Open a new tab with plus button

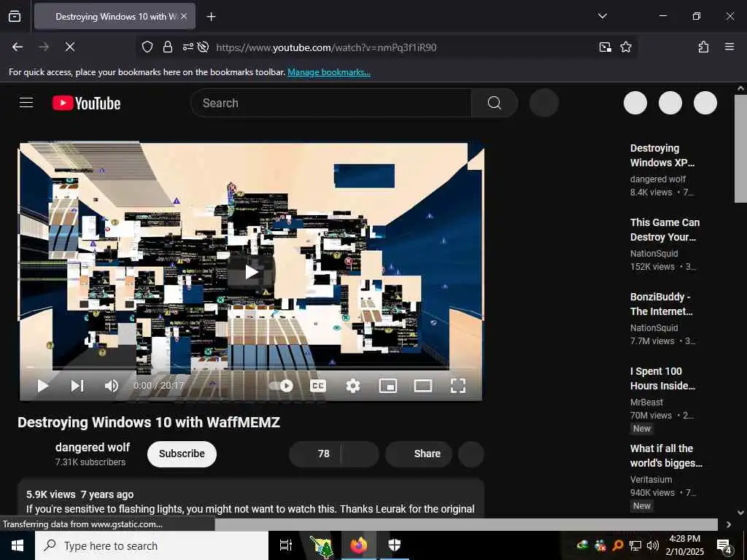click(211, 17)
